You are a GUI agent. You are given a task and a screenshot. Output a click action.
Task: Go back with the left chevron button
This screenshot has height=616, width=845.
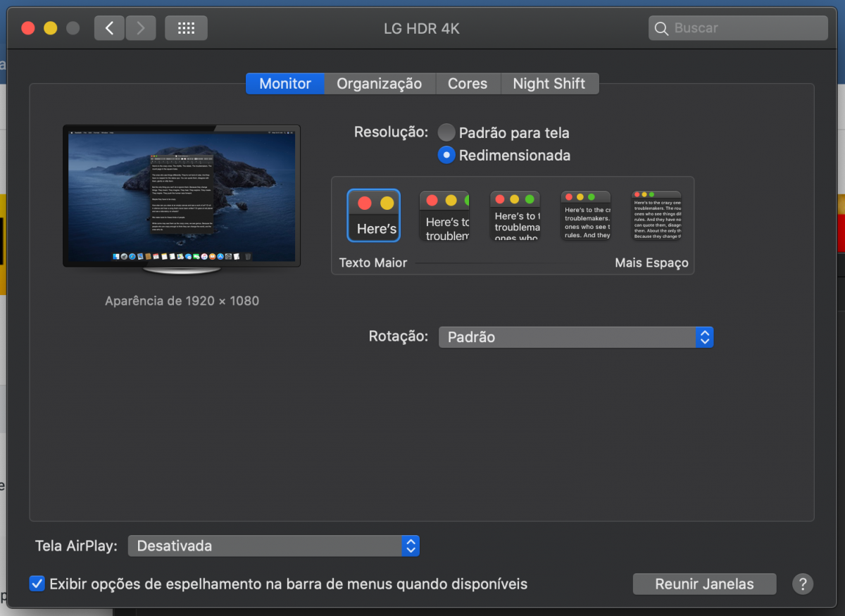click(x=109, y=28)
